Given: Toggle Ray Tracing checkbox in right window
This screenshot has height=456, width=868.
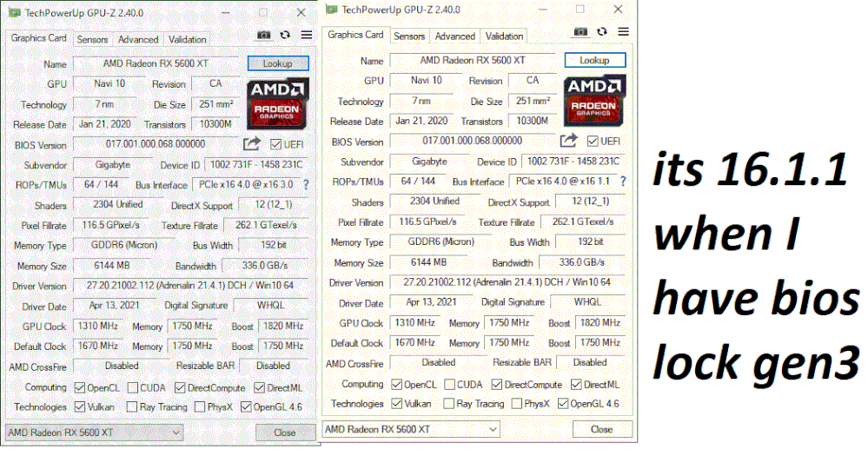Looking at the screenshot, I should pyautogui.click(x=449, y=403).
